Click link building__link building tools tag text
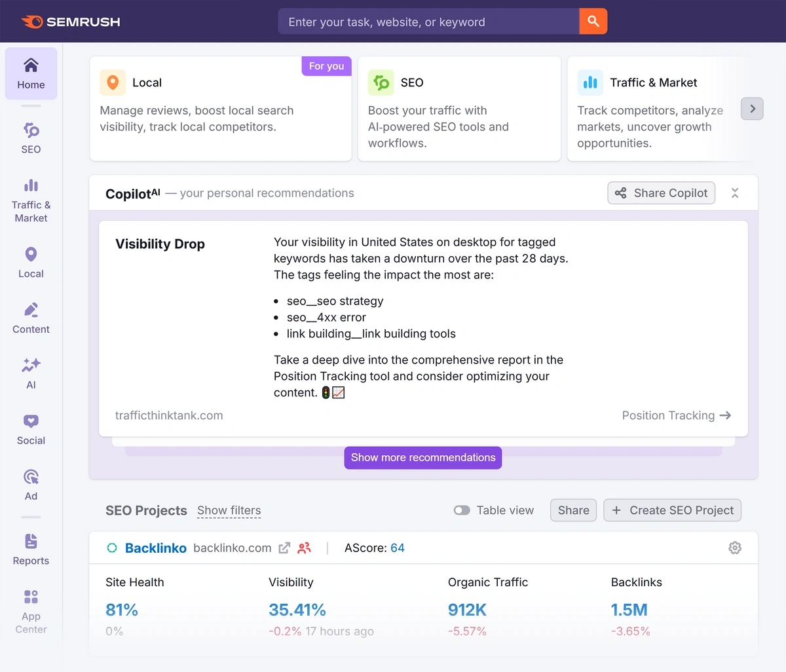 [x=371, y=333]
